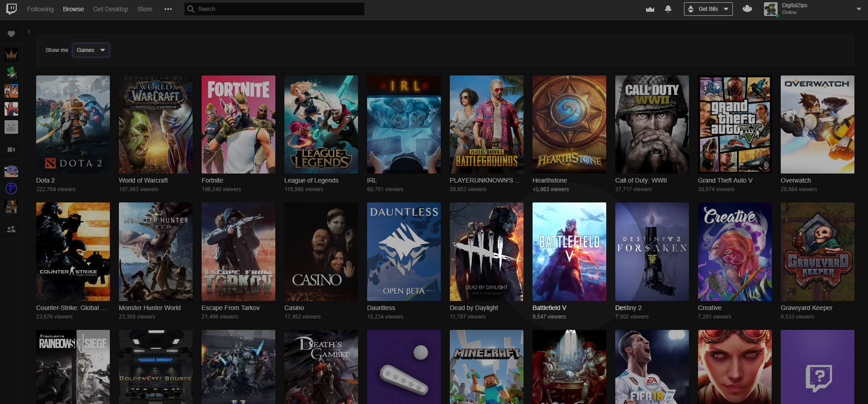
Task: Open the notifications bell
Action: 668,9
